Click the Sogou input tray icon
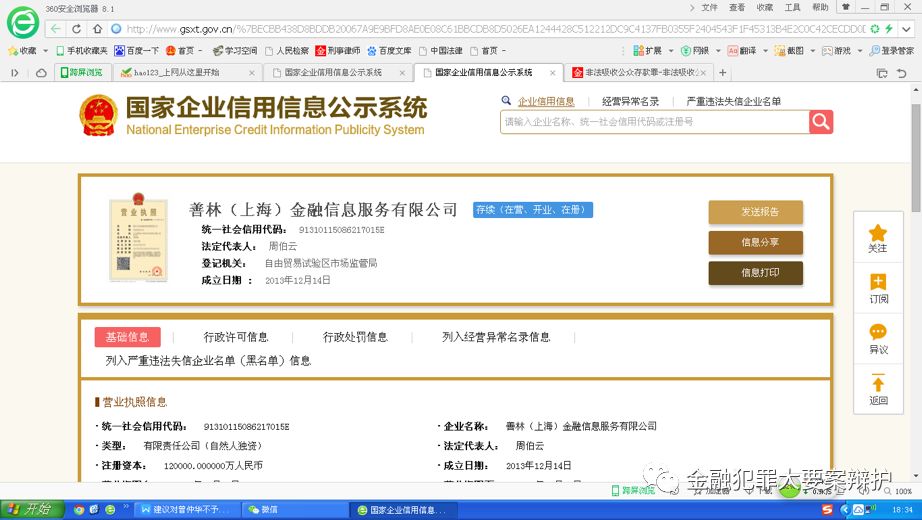This screenshot has width=922, height=520. tap(827, 510)
